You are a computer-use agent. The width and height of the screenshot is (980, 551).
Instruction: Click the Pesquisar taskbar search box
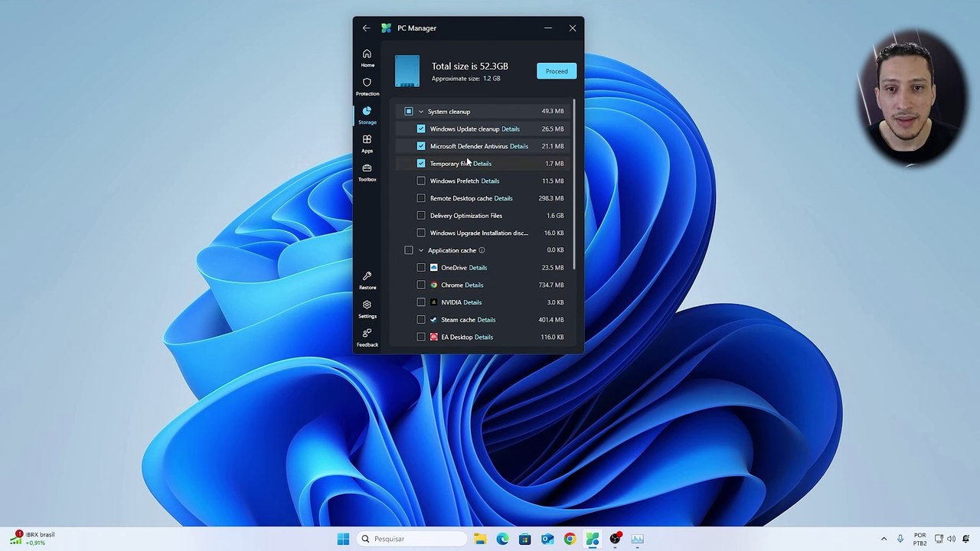412,539
